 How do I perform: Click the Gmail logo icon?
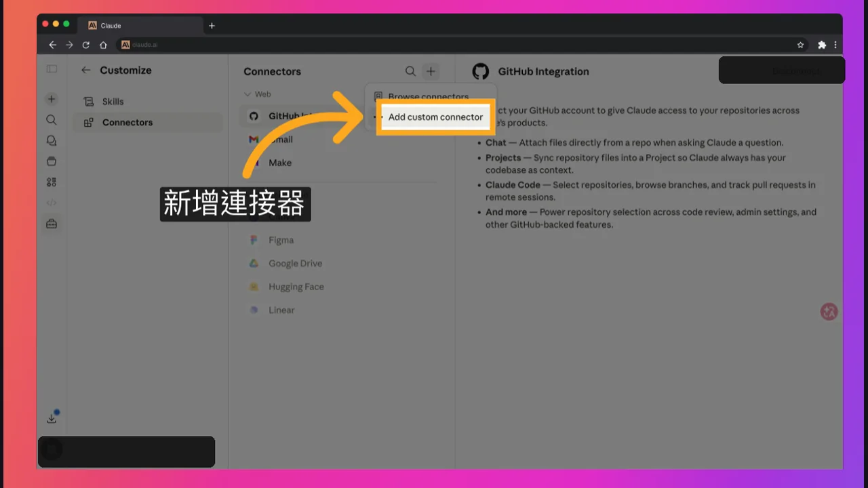point(254,140)
